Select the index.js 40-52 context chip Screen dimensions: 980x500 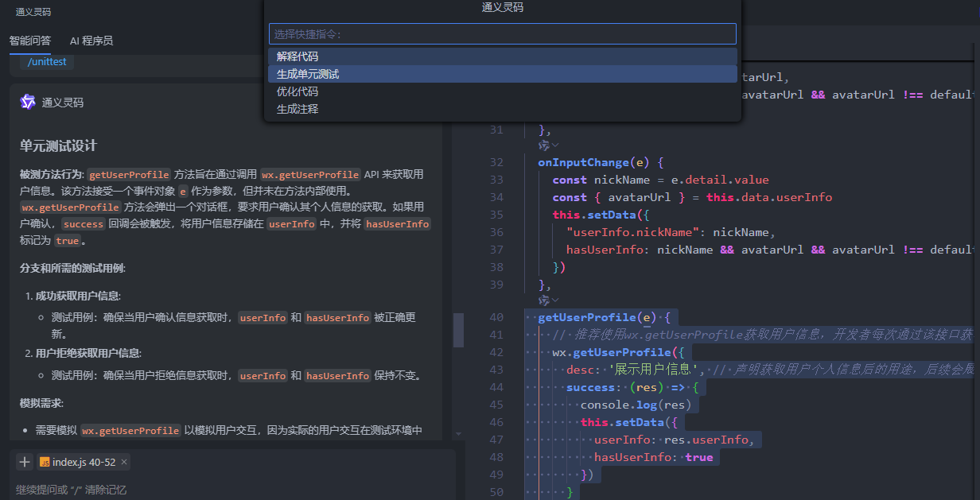[x=83, y=462]
